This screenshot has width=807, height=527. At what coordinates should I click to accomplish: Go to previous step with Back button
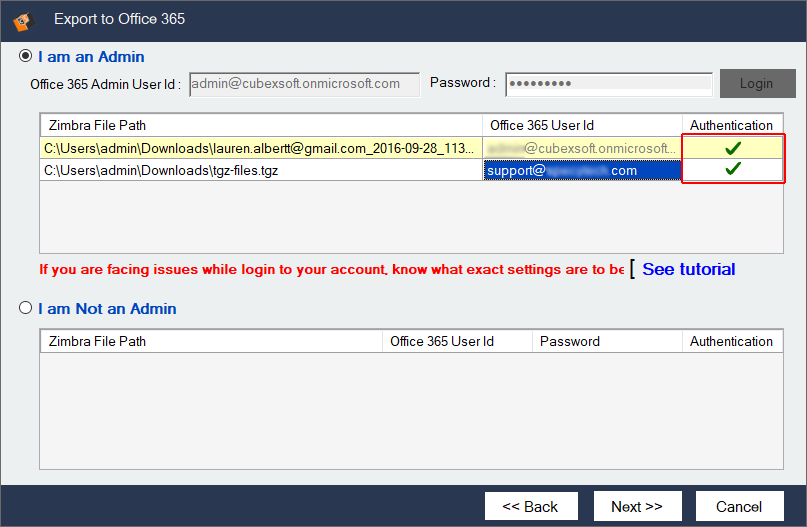point(530,506)
